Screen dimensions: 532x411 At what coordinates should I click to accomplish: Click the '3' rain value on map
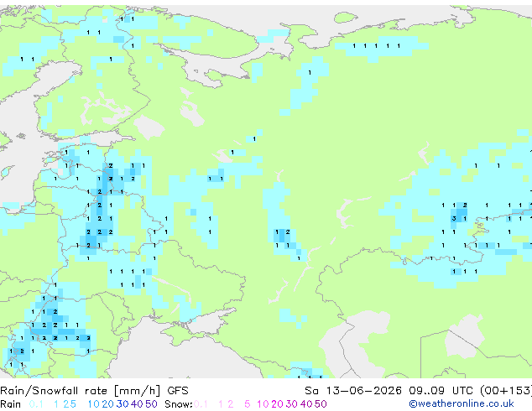454,219
